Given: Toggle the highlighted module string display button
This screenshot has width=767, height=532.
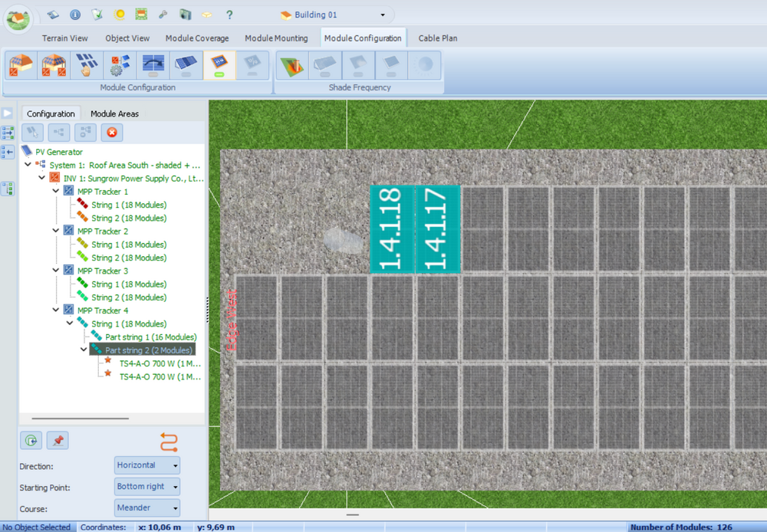Looking at the screenshot, I should click(x=219, y=65).
